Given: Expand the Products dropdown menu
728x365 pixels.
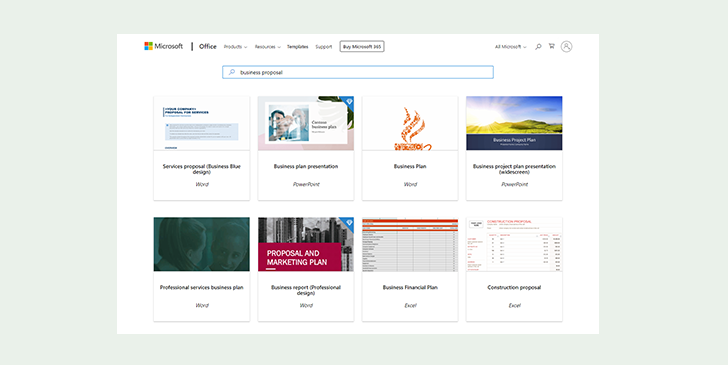Looking at the screenshot, I should pyautogui.click(x=235, y=47).
